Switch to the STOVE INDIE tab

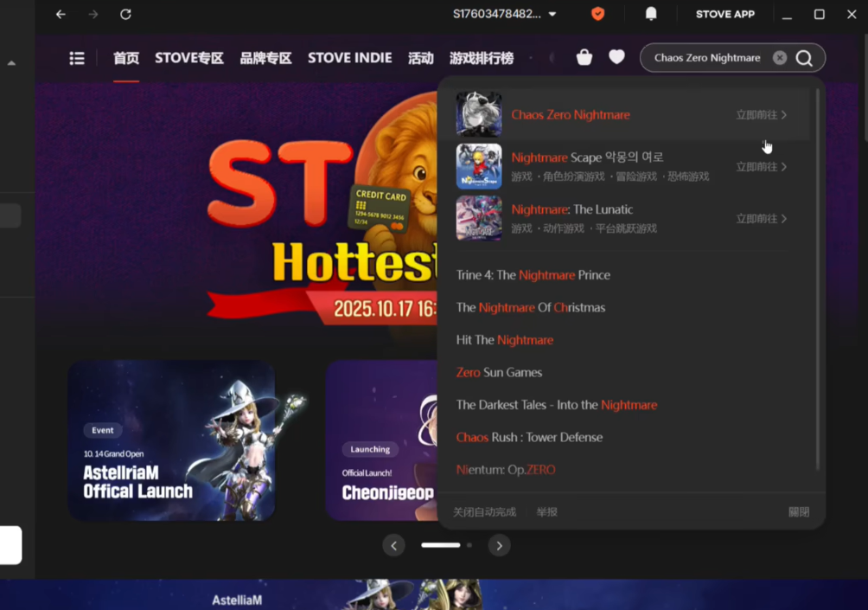pyautogui.click(x=349, y=58)
